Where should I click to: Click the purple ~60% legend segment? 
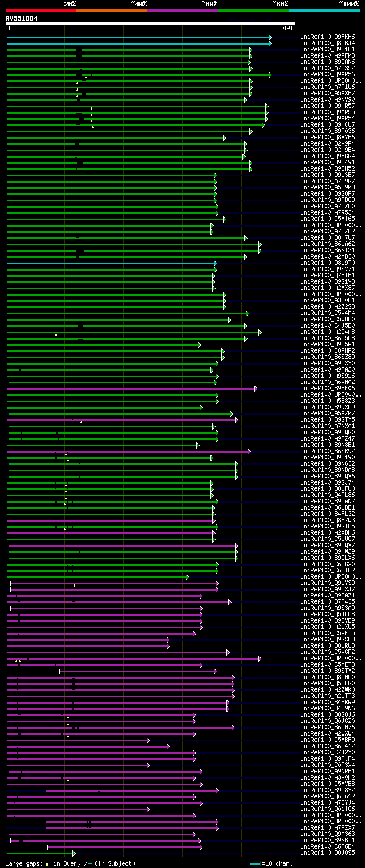182,10
